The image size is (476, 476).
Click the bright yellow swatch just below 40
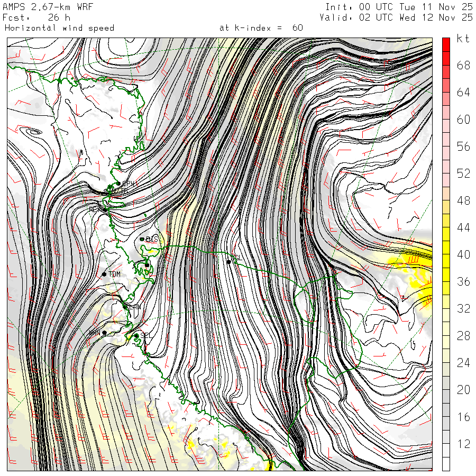tap(446, 261)
